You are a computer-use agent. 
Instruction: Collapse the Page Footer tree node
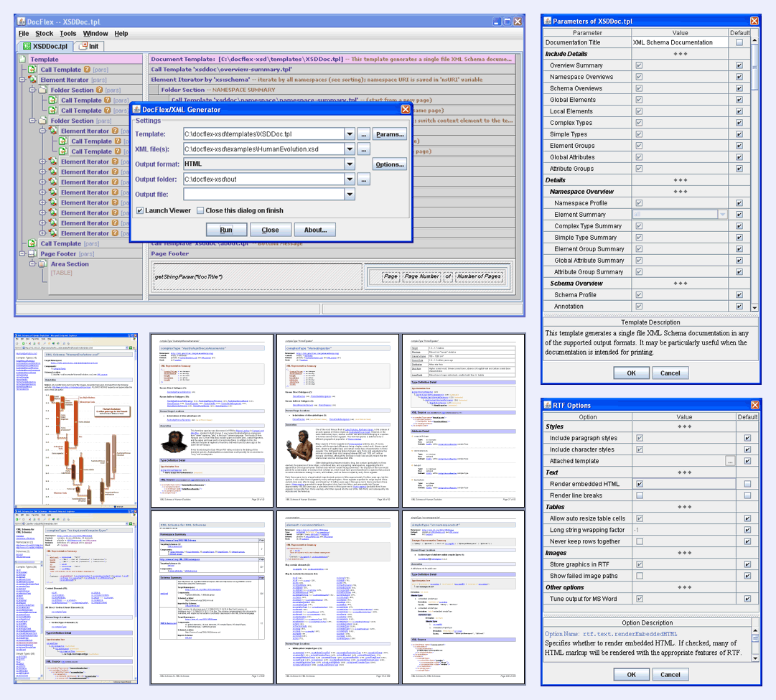coord(23,254)
